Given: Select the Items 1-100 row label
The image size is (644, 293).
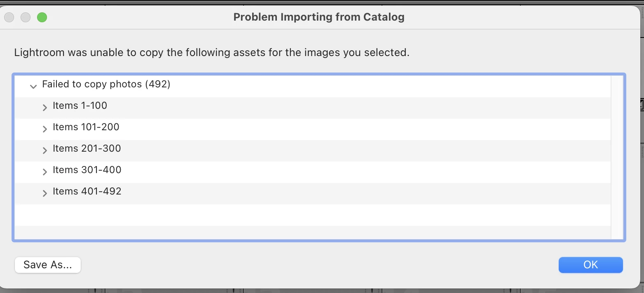Looking at the screenshot, I should pyautogui.click(x=80, y=106).
